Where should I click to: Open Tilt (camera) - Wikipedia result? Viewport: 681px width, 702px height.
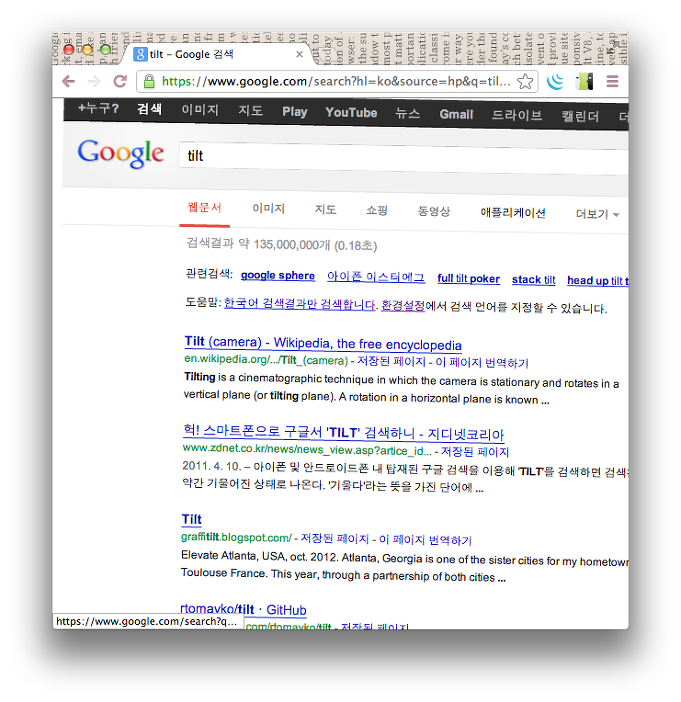tap(323, 343)
